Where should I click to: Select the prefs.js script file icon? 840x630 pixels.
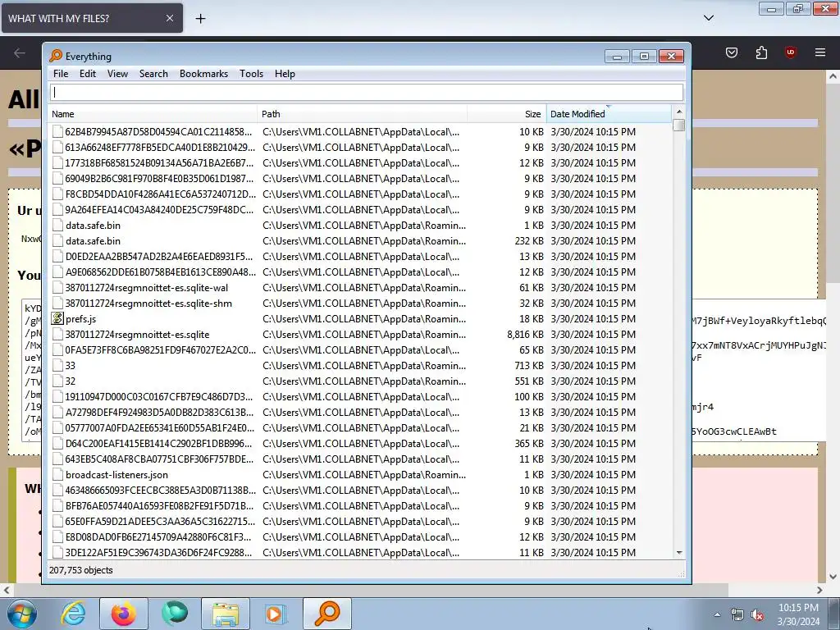click(x=57, y=319)
